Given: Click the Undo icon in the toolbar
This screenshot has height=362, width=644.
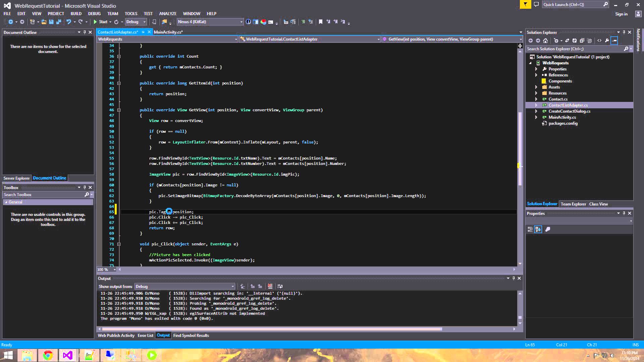Looking at the screenshot, I should (x=69, y=22).
